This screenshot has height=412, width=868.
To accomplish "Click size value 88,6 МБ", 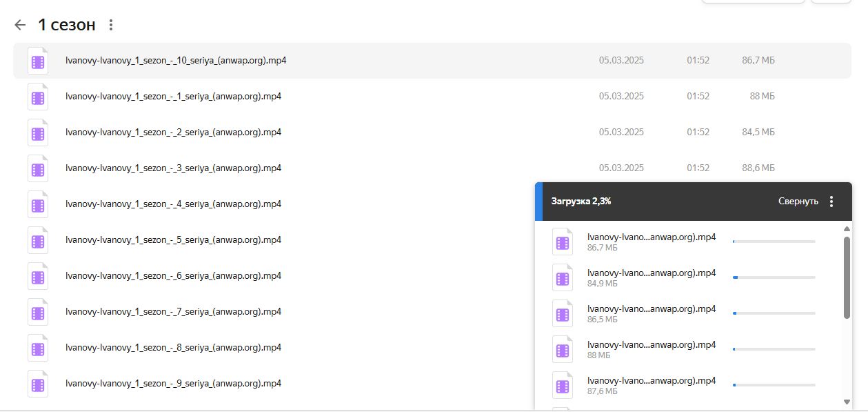I will [x=758, y=168].
